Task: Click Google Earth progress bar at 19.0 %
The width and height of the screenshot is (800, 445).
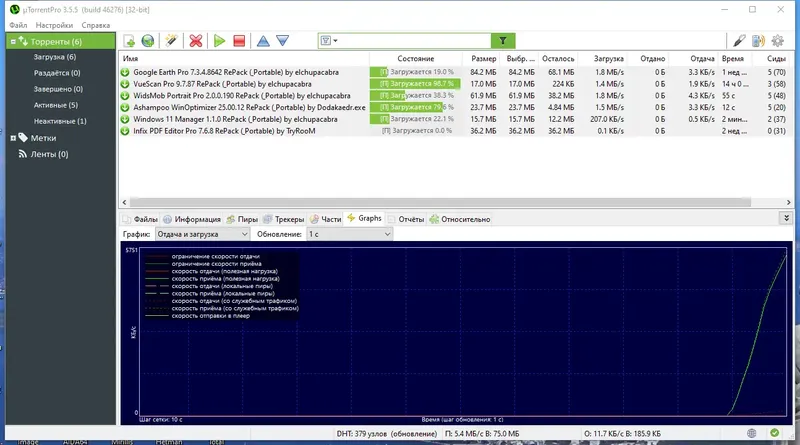Action: [415, 72]
